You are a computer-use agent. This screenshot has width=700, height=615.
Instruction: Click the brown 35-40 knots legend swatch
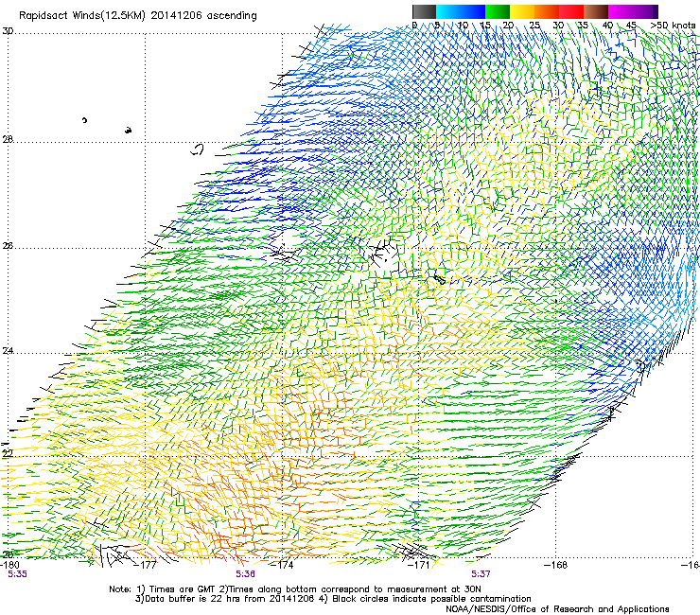tap(596, 11)
